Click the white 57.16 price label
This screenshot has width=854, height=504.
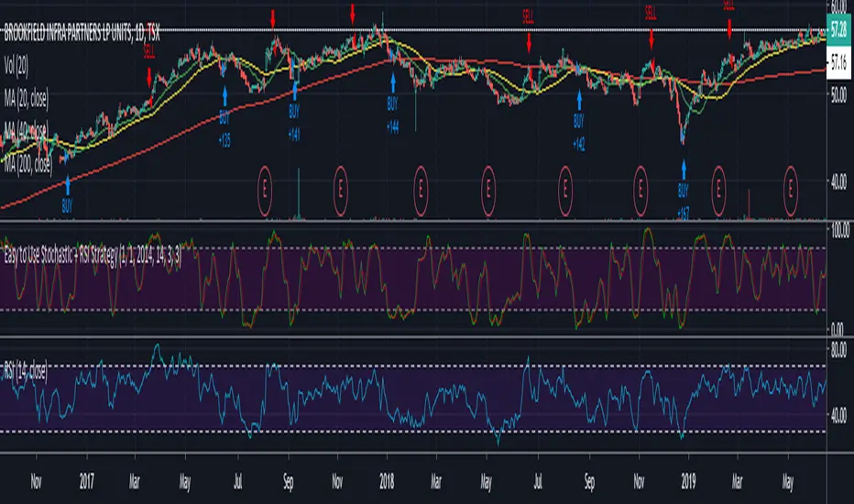(x=838, y=63)
